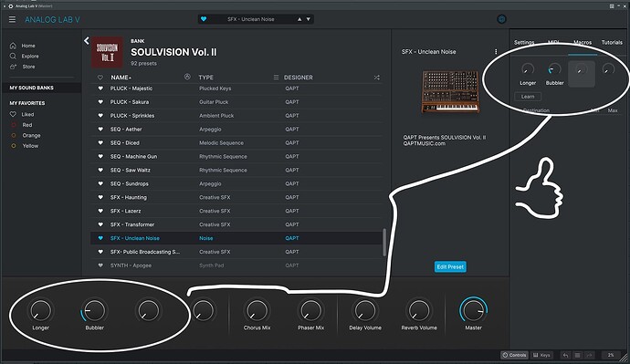
Task: Click the Master volume knob
Action: (x=473, y=310)
